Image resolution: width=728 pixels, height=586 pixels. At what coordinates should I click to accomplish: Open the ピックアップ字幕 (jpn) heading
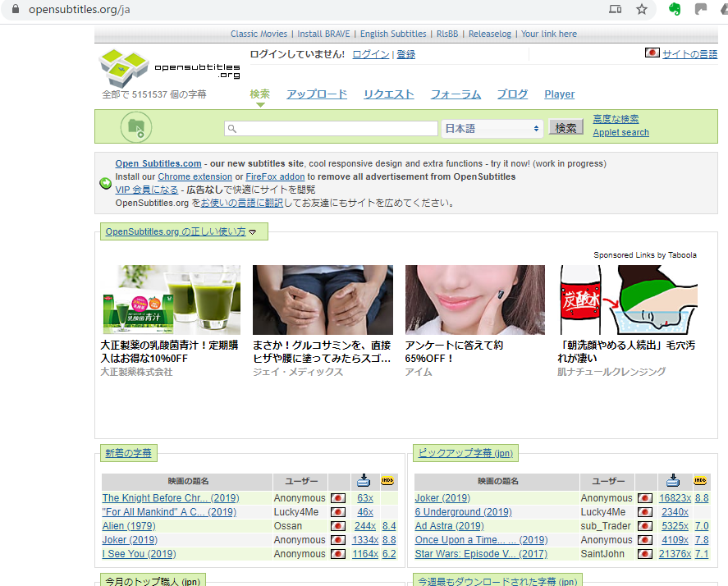465,453
